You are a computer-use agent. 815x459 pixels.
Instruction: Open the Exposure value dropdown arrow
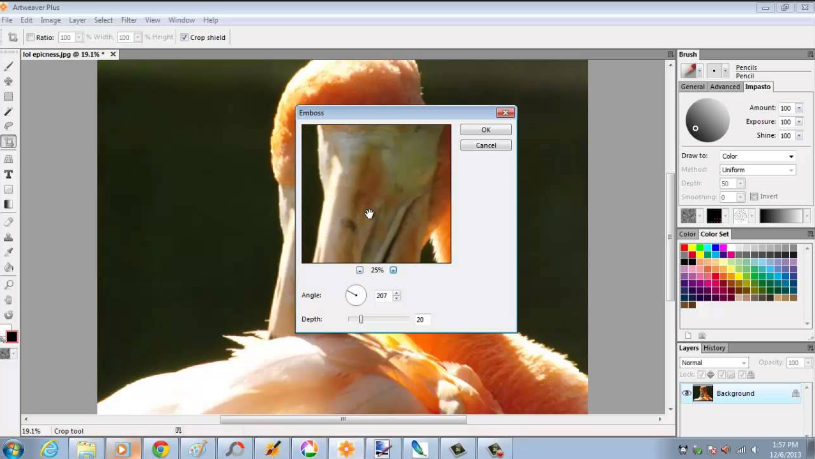799,122
